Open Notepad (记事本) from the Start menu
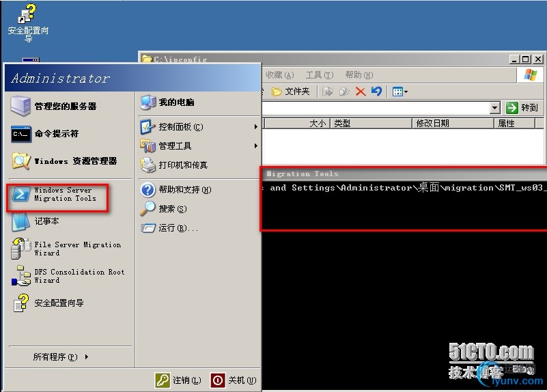This screenshot has height=392, width=547. (x=36, y=221)
